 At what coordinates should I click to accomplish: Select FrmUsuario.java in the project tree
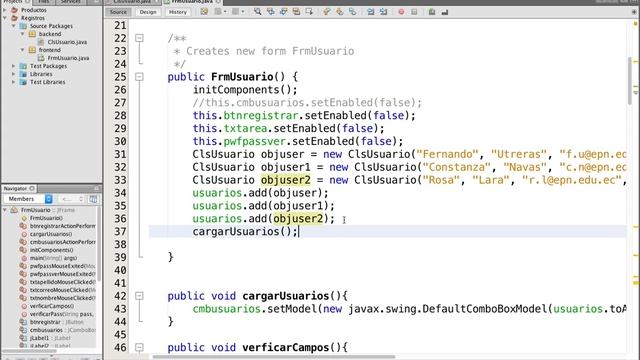[68, 58]
